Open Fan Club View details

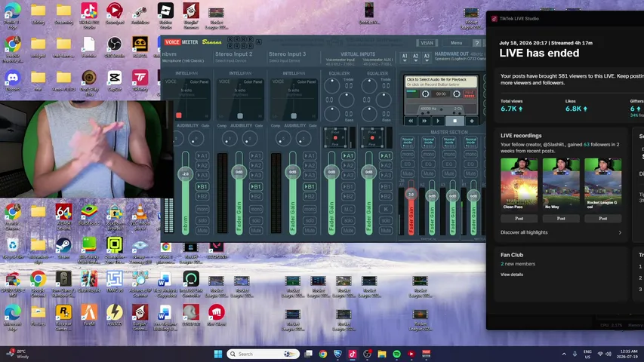(512, 275)
